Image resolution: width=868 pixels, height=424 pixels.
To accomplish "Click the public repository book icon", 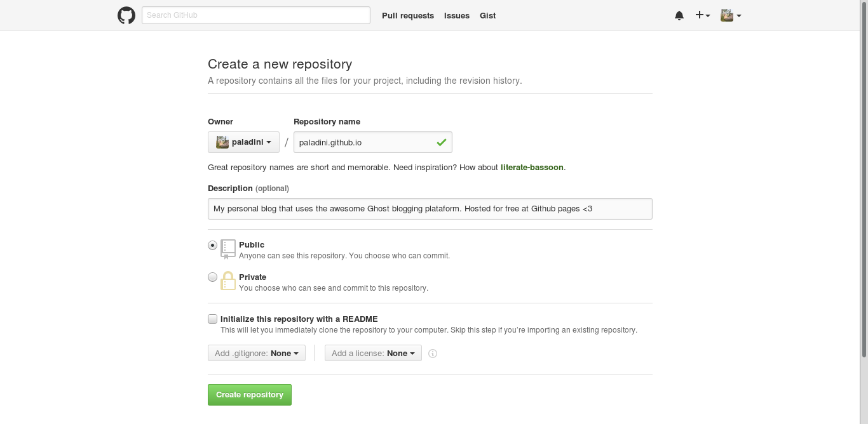I will 228,249.
